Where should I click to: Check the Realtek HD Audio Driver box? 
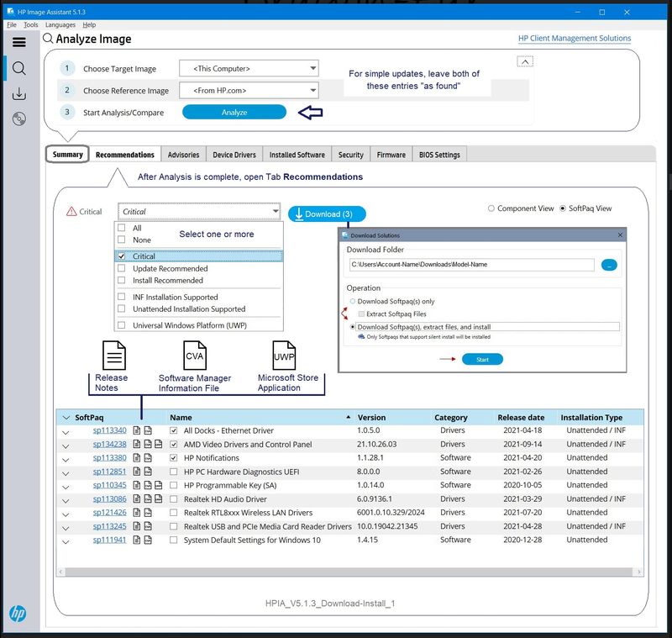coord(174,499)
